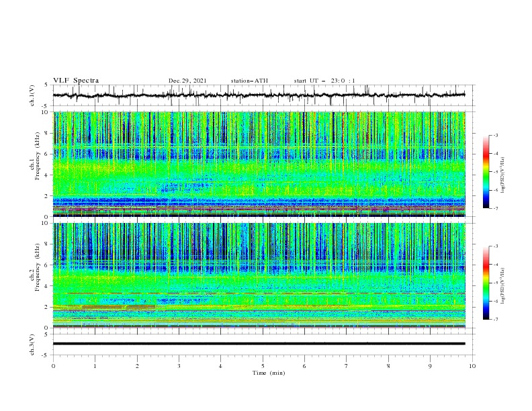Click the "start UT = 23:0 :1" label
The width and height of the screenshot is (532, 411).
click(324, 81)
